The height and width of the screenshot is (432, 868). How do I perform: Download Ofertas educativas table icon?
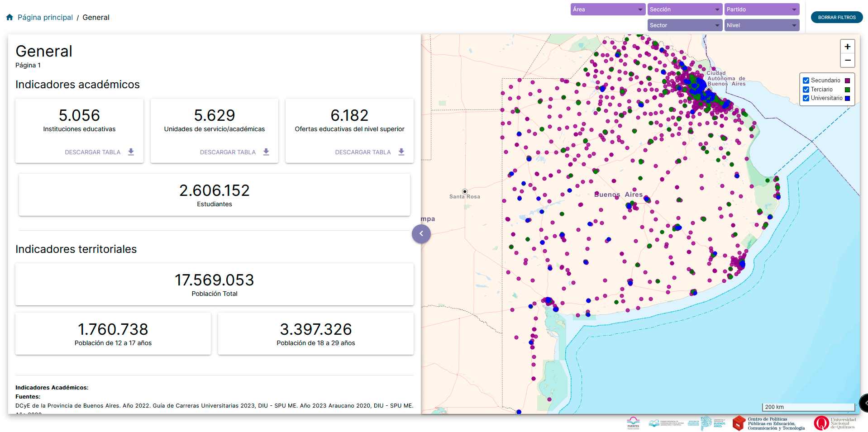[x=401, y=152]
